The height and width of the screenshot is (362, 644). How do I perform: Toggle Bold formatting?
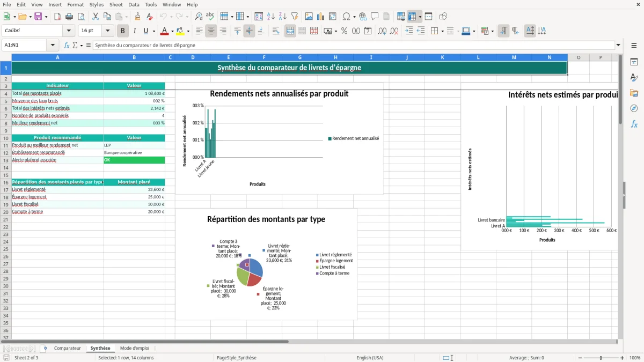coord(122,31)
